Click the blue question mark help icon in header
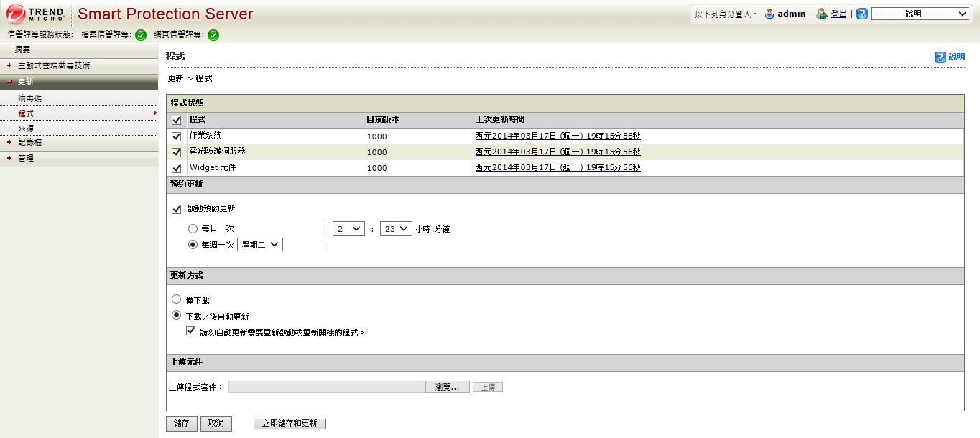This screenshot has height=438, width=980. coord(862,14)
